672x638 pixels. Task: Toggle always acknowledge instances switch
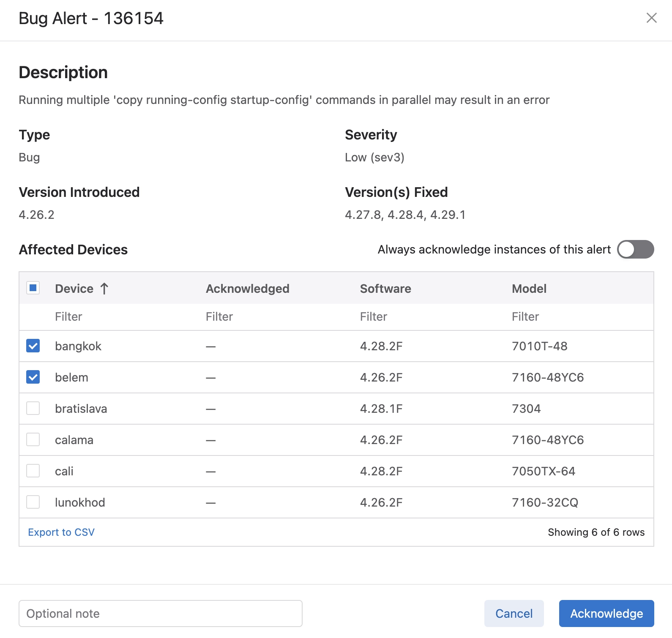pyautogui.click(x=635, y=249)
